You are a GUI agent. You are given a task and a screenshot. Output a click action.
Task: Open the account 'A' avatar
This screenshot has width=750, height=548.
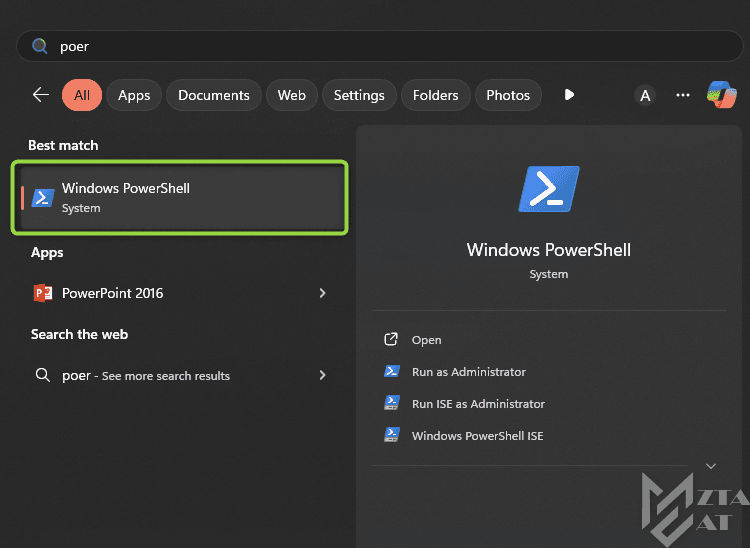pyautogui.click(x=645, y=96)
